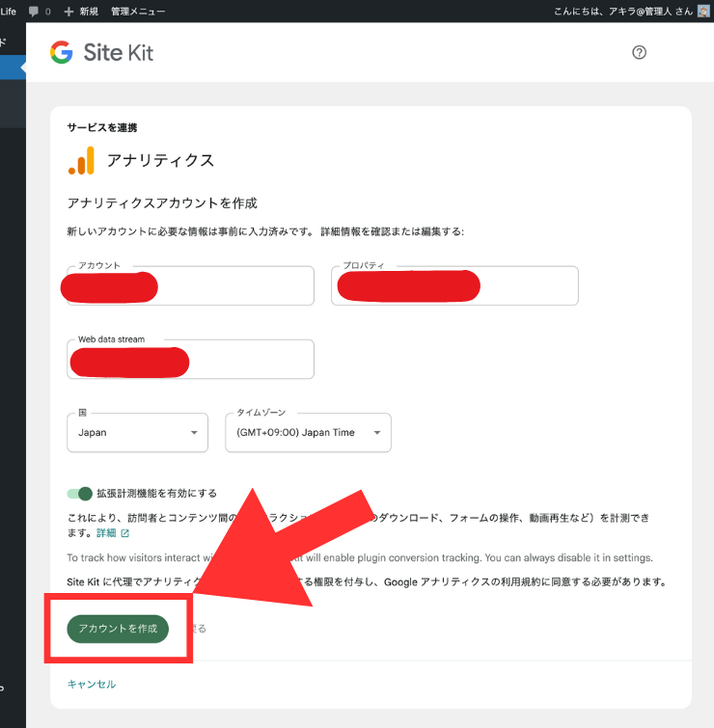
Task: Open the タイムゾーン Japan Time dropdown
Action: pos(308,433)
